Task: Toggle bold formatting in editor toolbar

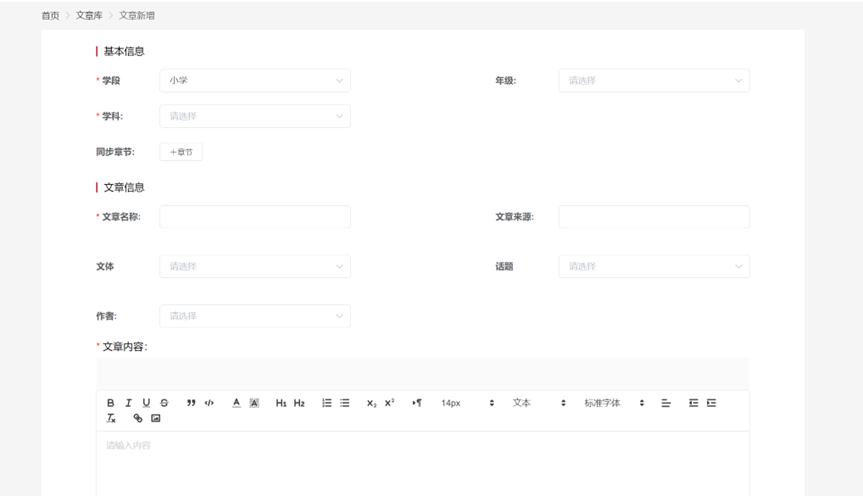Action: pos(111,402)
